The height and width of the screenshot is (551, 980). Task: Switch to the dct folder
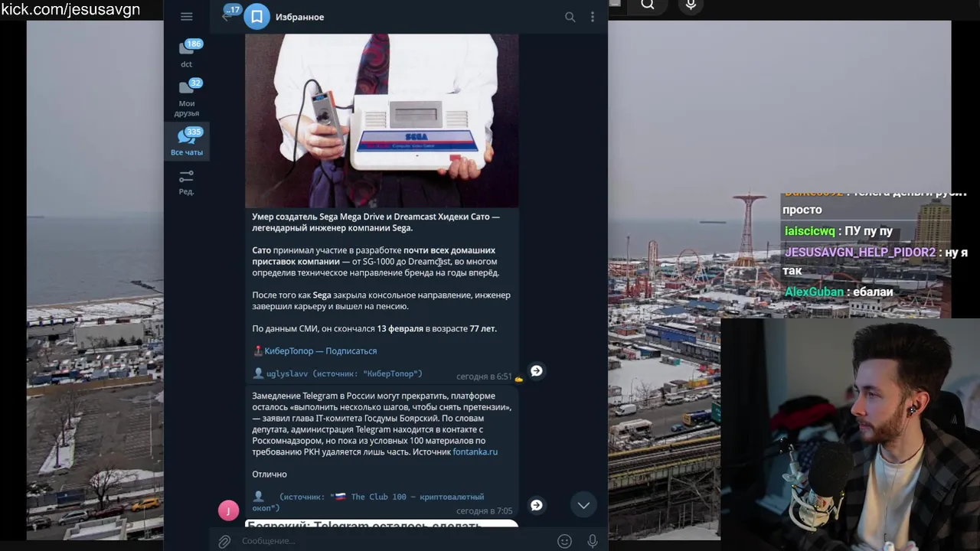click(187, 54)
